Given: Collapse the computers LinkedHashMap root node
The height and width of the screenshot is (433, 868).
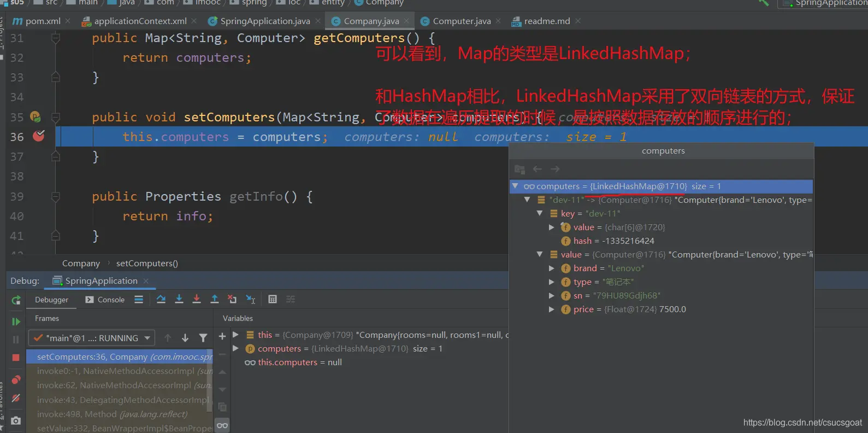Looking at the screenshot, I should coord(515,186).
